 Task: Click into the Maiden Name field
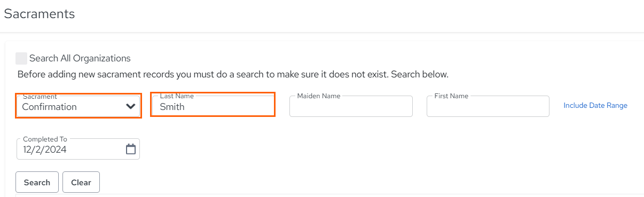[351, 106]
